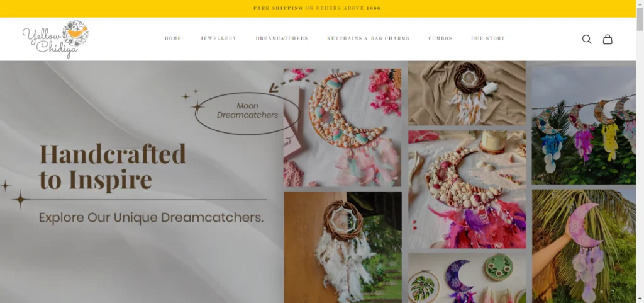This screenshot has height=303, width=644.
Task: Open the Combos menu item
Action: pos(440,38)
